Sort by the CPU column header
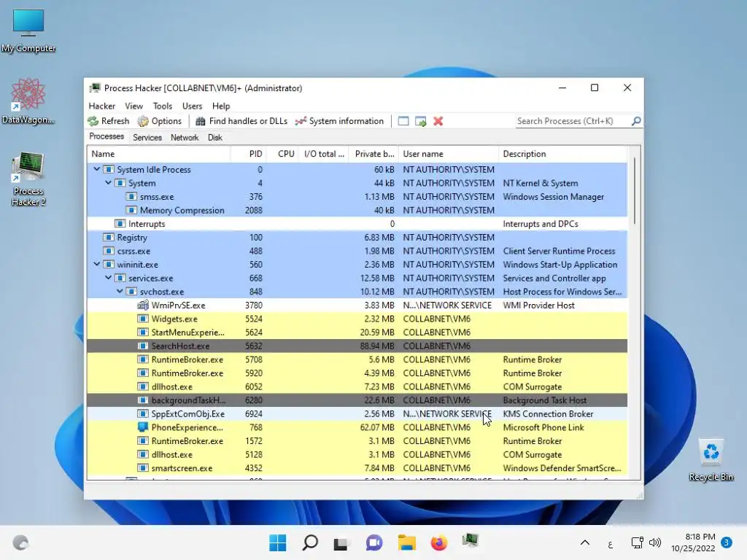 pyautogui.click(x=282, y=154)
